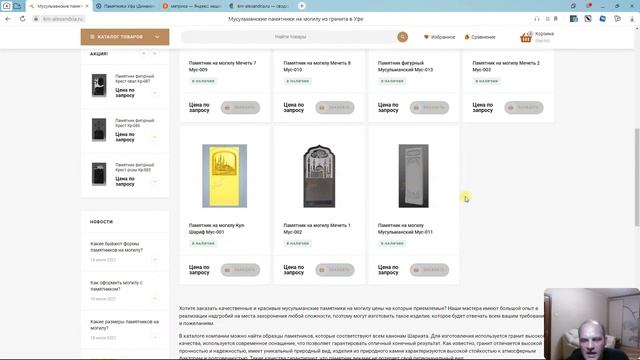Open Памятник на могилу Мечеть 7 title link
Viewport: 640px width, 360px height.
tap(222, 66)
